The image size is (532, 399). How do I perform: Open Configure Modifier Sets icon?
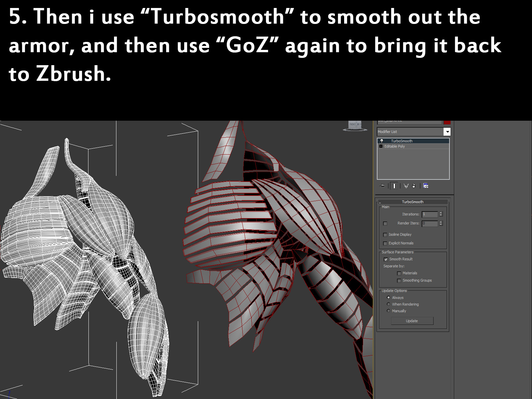click(426, 186)
